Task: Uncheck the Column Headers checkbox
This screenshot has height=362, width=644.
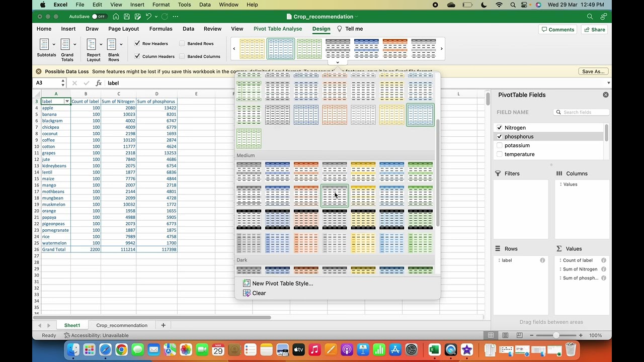Action: click(x=137, y=56)
